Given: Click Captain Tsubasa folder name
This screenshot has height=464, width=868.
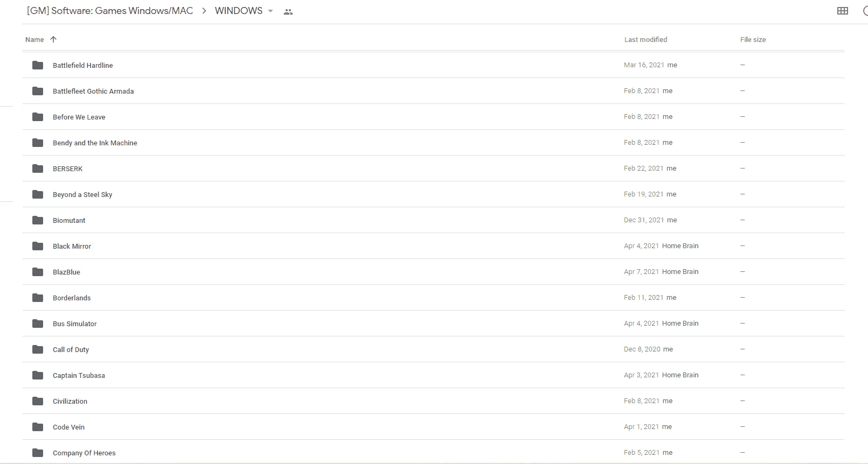Looking at the screenshot, I should 79,375.
